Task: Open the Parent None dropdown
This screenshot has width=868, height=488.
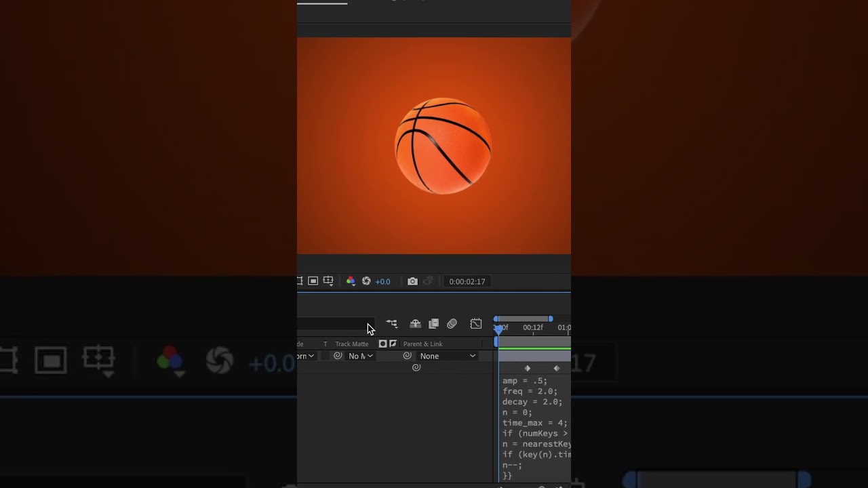Action: (x=448, y=356)
